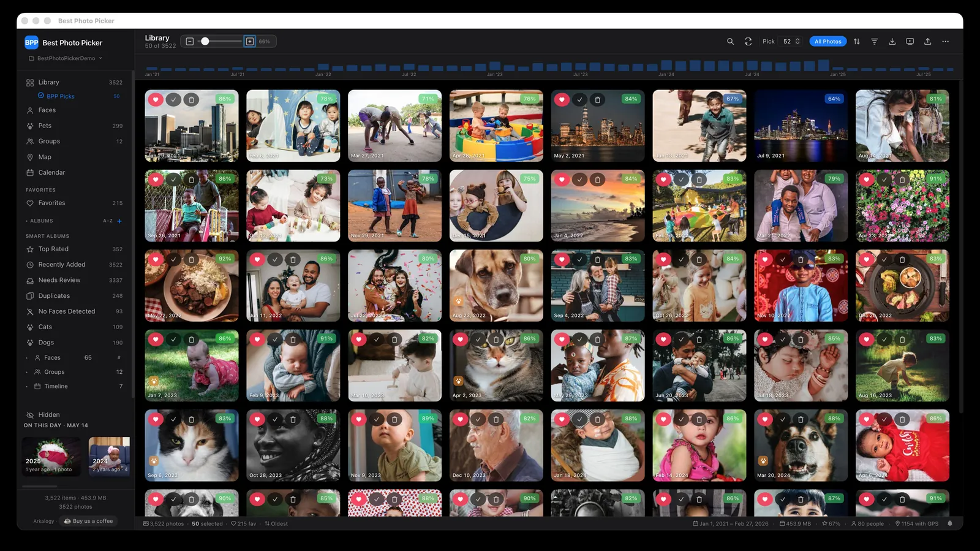
Task: Click the timeline histogram bar near Jan '24
Action: pyautogui.click(x=666, y=65)
